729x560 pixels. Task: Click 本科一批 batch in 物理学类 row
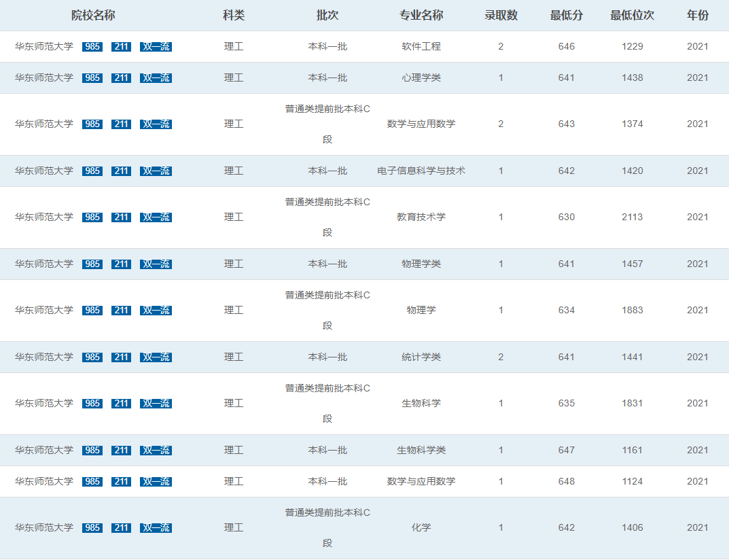click(x=327, y=264)
